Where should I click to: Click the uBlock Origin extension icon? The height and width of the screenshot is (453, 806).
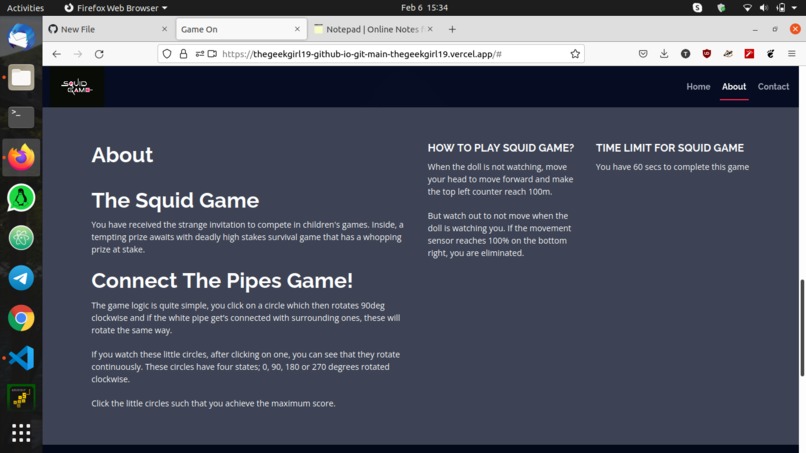[707, 53]
